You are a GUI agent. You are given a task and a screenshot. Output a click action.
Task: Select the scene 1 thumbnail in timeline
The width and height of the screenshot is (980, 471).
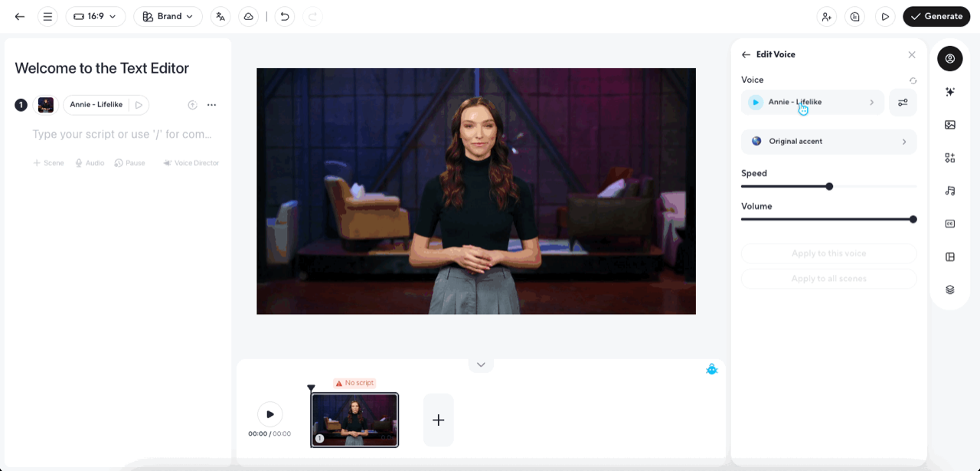(354, 420)
